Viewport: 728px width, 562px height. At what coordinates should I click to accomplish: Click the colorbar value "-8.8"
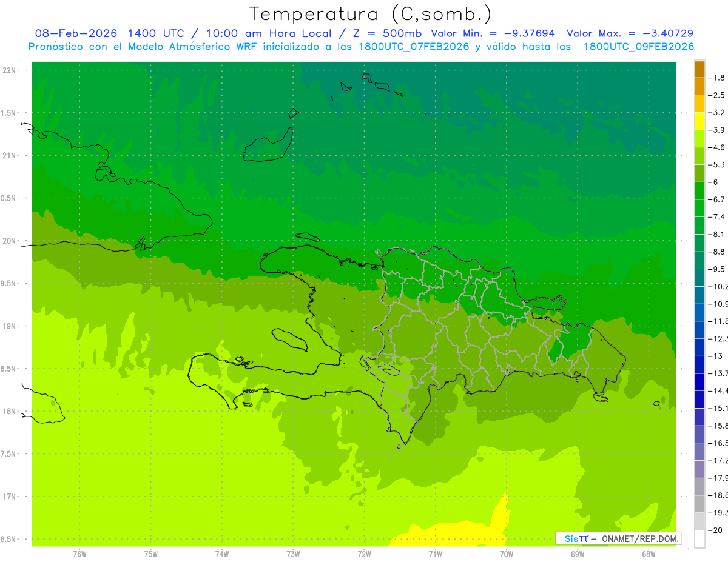click(716, 252)
